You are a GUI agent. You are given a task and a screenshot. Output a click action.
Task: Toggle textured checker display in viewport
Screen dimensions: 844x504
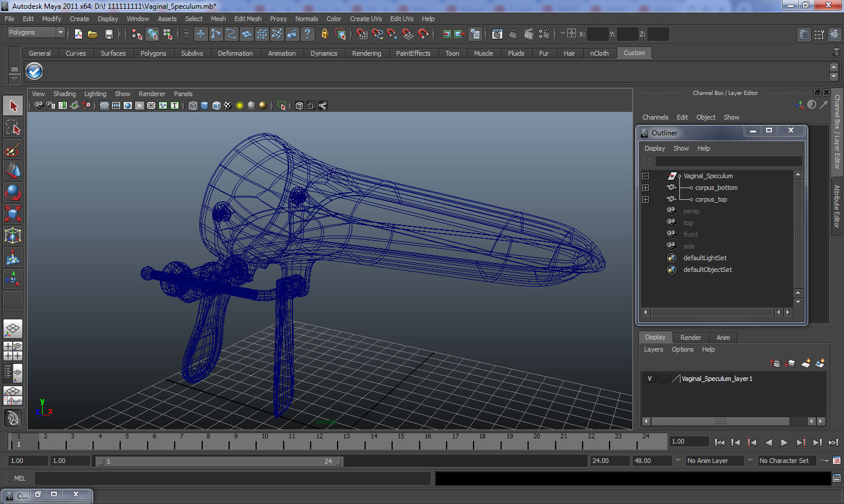pyautogui.click(x=228, y=105)
